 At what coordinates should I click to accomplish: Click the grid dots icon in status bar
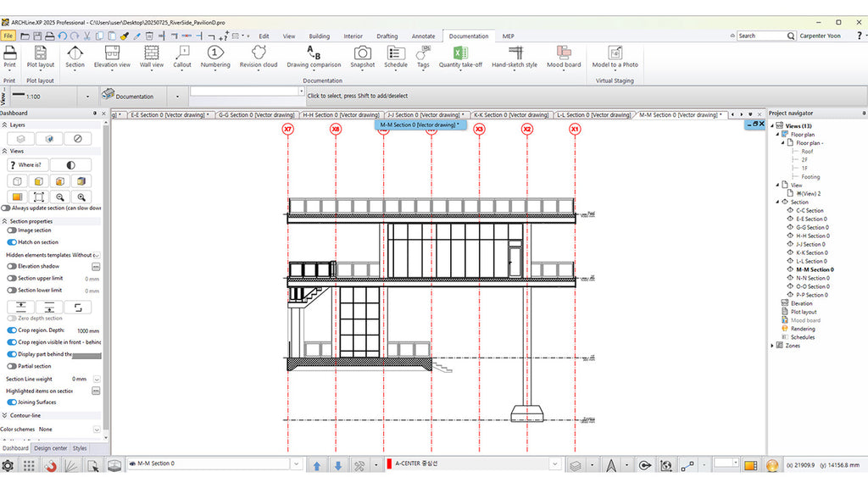click(x=29, y=466)
